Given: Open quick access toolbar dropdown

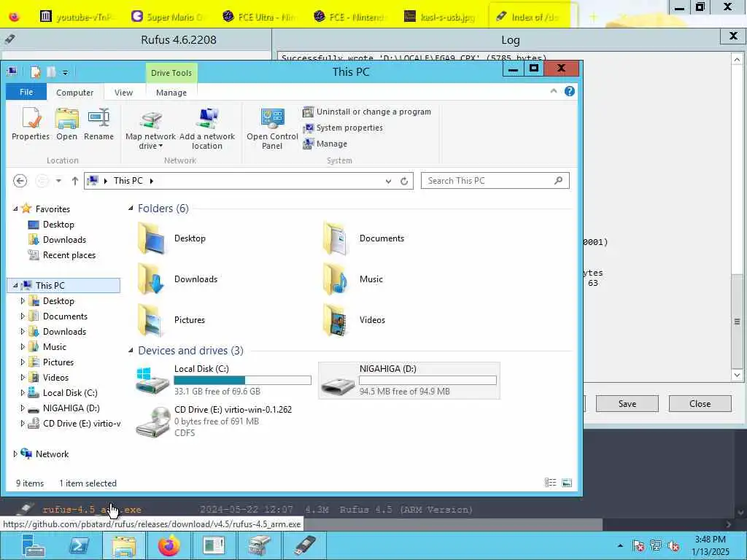Looking at the screenshot, I should point(65,73).
